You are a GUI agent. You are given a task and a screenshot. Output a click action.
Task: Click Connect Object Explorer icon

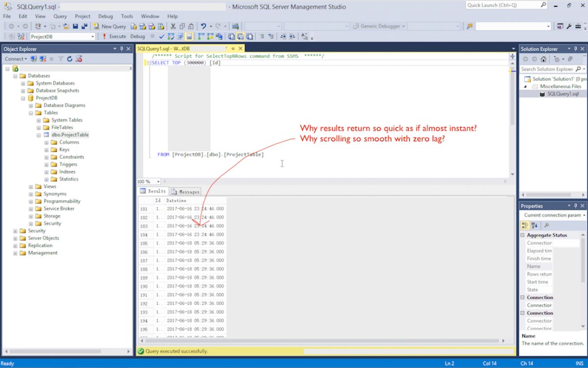33,59
